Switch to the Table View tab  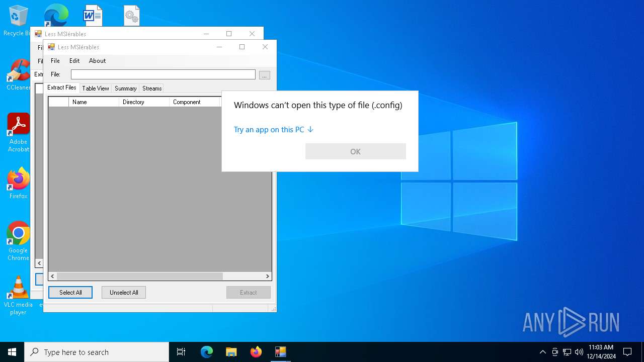pyautogui.click(x=96, y=88)
